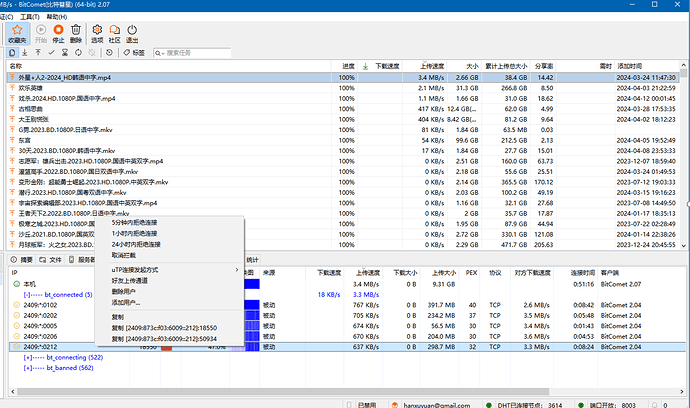690x408 pixels.
Task: Switch to the 文件 tab
Action: 51,260
